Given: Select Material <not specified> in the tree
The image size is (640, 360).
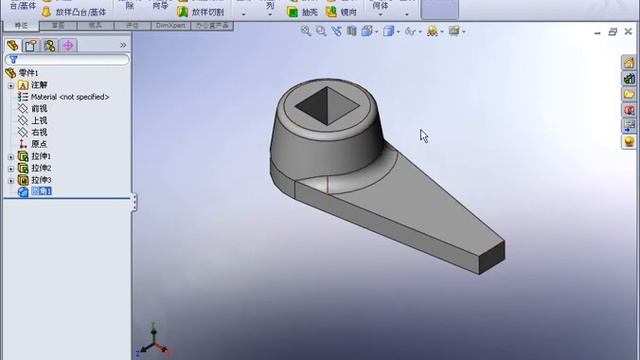Looking at the screenshot, I should point(64,97).
